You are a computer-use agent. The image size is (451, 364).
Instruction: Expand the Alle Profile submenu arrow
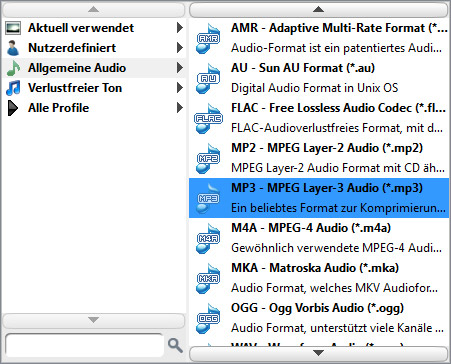click(180, 108)
